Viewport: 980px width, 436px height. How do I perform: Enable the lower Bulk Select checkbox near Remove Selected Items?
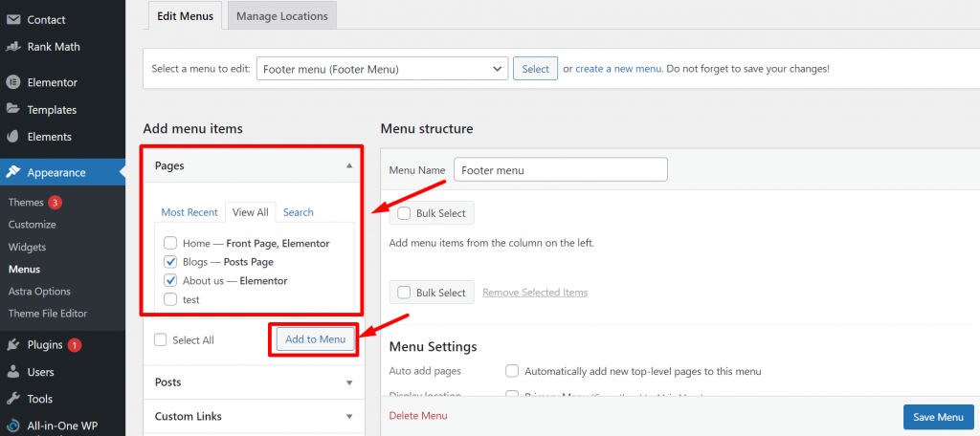pos(405,293)
